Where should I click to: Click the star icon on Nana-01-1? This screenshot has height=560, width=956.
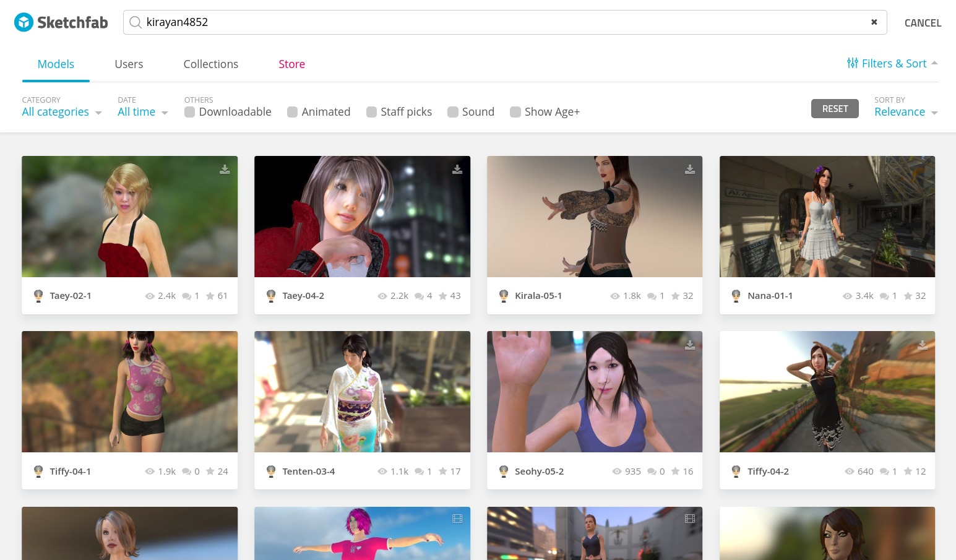click(x=908, y=296)
